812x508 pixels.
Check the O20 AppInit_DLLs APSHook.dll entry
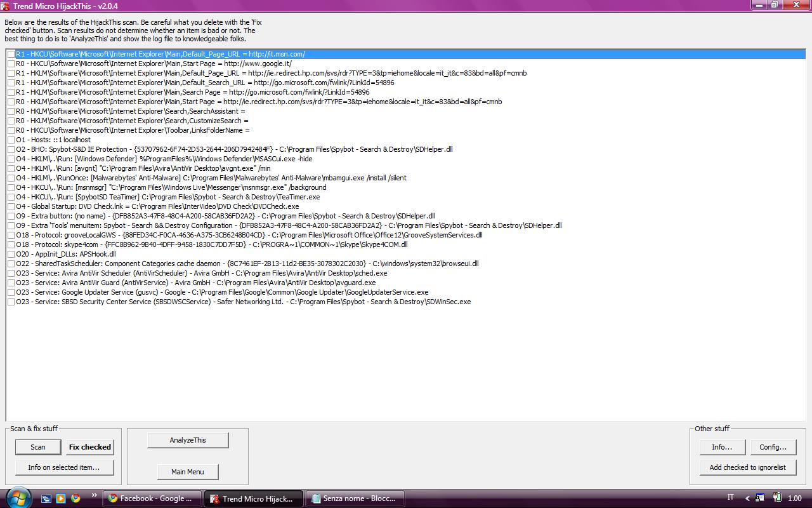(x=11, y=254)
